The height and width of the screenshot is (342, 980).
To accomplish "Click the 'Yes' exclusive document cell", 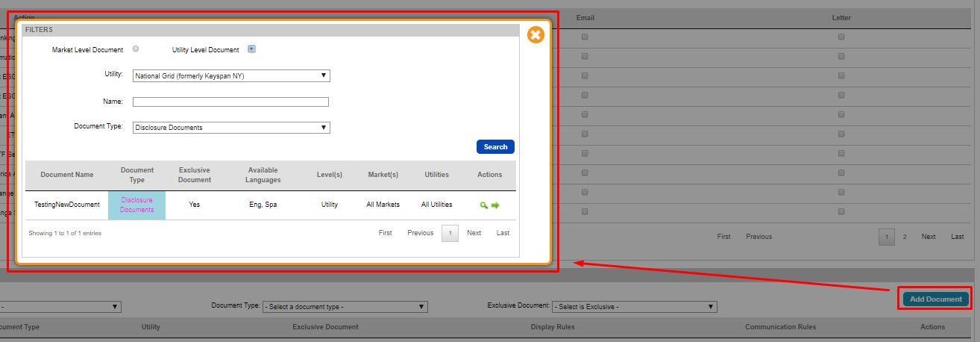I will click(x=195, y=205).
